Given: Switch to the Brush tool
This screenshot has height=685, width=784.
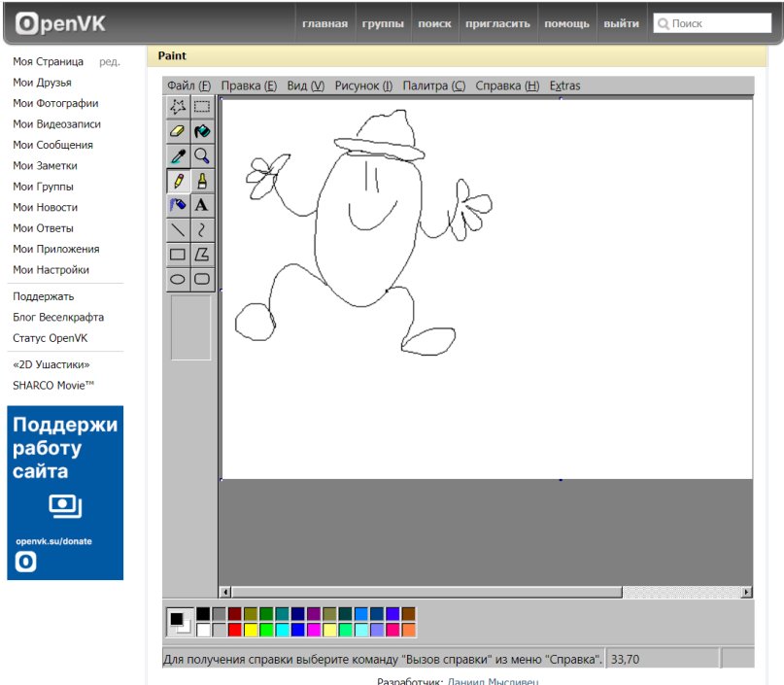Looking at the screenshot, I should pos(202,181).
